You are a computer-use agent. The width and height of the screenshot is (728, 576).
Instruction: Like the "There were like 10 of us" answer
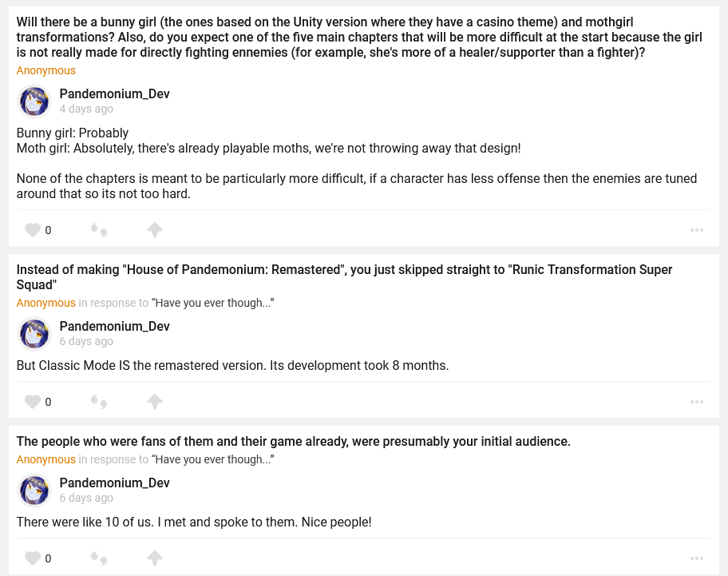[x=33, y=558]
